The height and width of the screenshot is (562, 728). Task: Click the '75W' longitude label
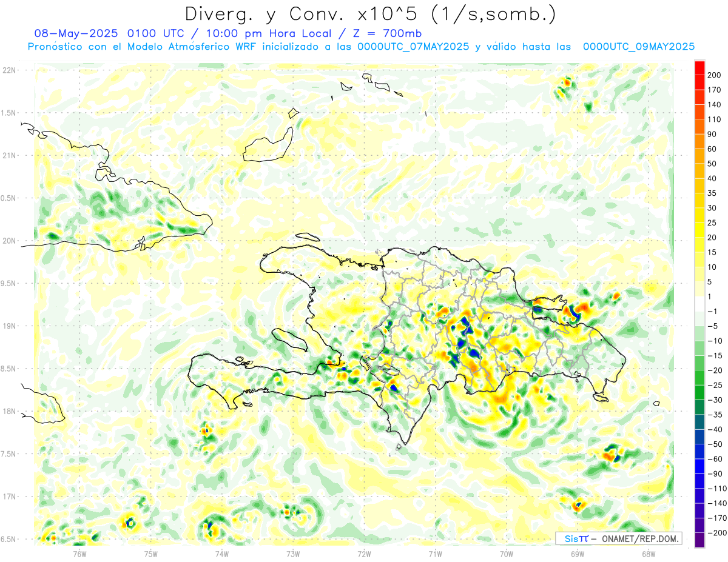tap(150, 553)
